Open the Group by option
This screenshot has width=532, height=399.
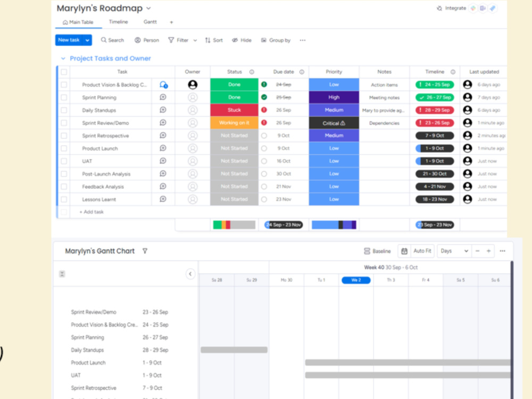coord(276,40)
